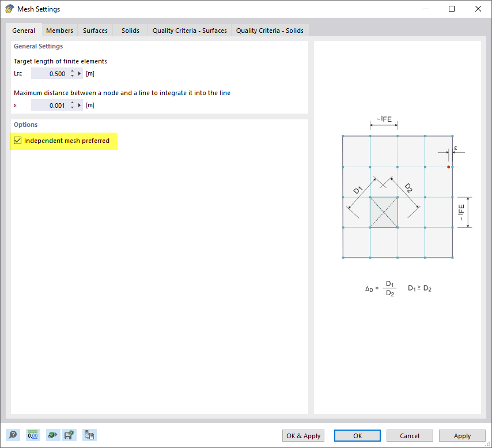The height and width of the screenshot is (448, 492).
Task: Select the General tab
Action: coord(24,31)
